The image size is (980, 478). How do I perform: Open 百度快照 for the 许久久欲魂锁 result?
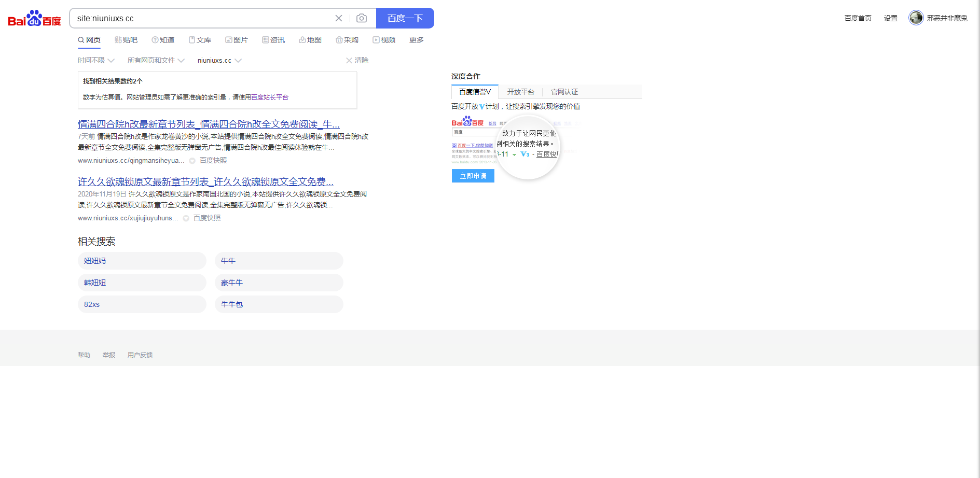point(207,218)
